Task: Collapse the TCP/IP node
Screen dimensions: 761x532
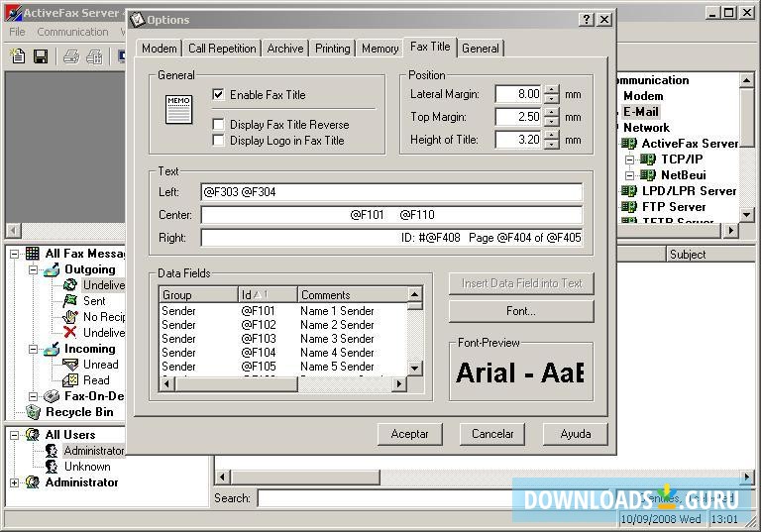Action: click(x=629, y=160)
